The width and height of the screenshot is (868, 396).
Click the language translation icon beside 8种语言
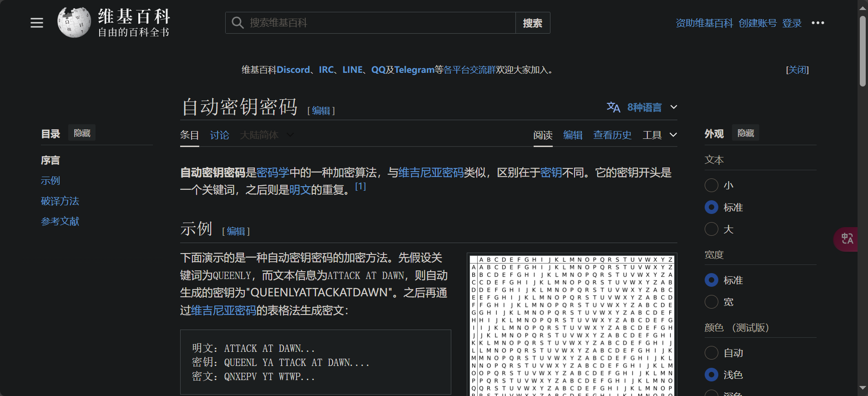pyautogui.click(x=613, y=107)
